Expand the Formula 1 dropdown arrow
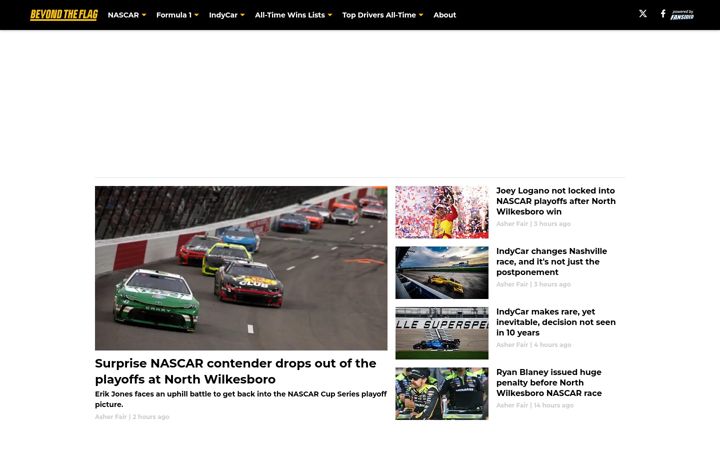Image resolution: width=720 pixels, height=450 pixels. click(x=197, y=15)
